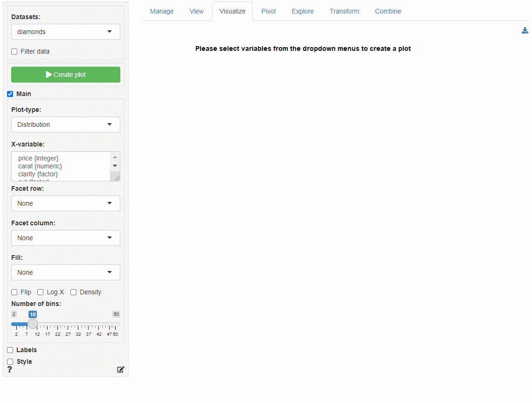532x403 pixels.
Task: Check the Density option
Action: coord(74,292)
